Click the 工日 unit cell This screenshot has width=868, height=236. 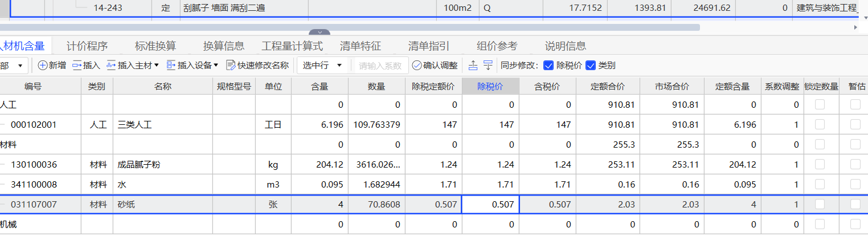[x=273, y=124]
